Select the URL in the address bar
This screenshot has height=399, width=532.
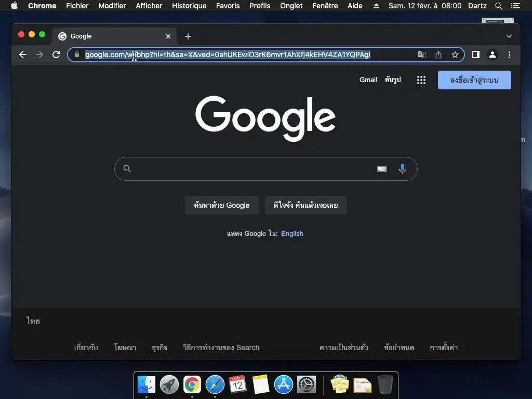coord(228,55)
